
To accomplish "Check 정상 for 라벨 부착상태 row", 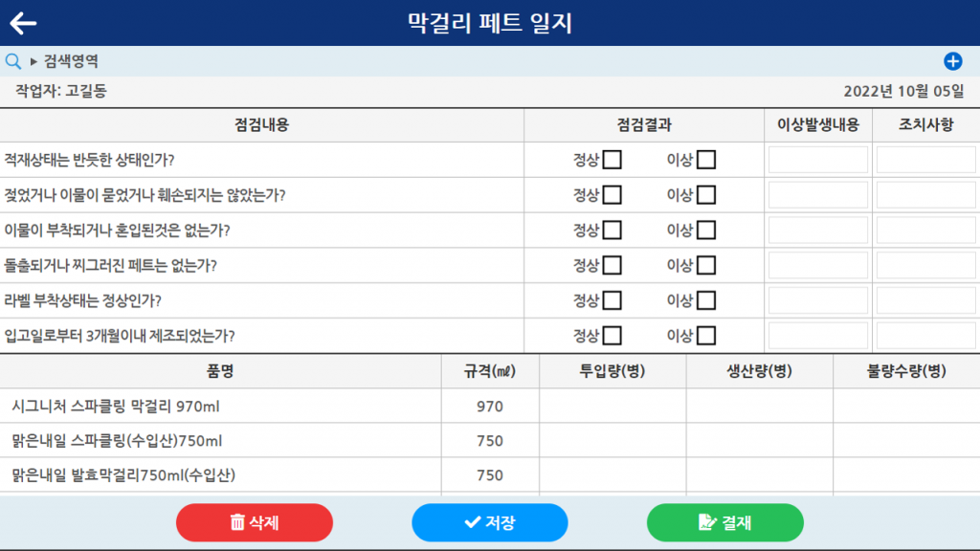I will (x=612, y=300).
